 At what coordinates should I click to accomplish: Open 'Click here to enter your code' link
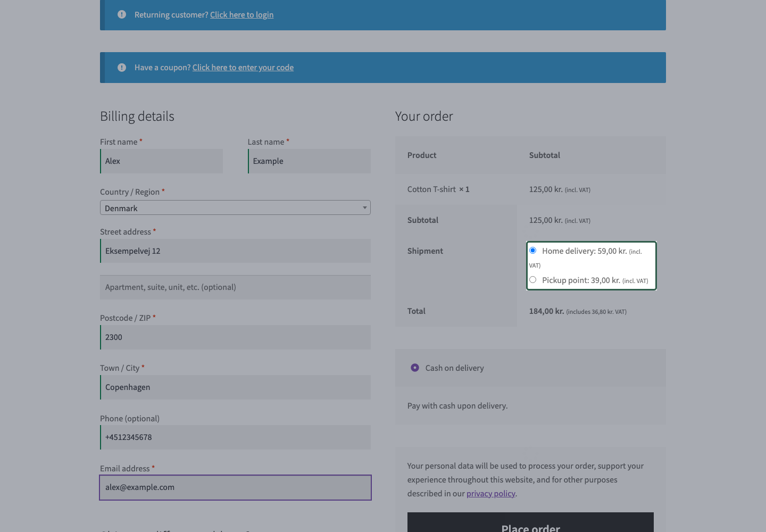click(243, 68)
